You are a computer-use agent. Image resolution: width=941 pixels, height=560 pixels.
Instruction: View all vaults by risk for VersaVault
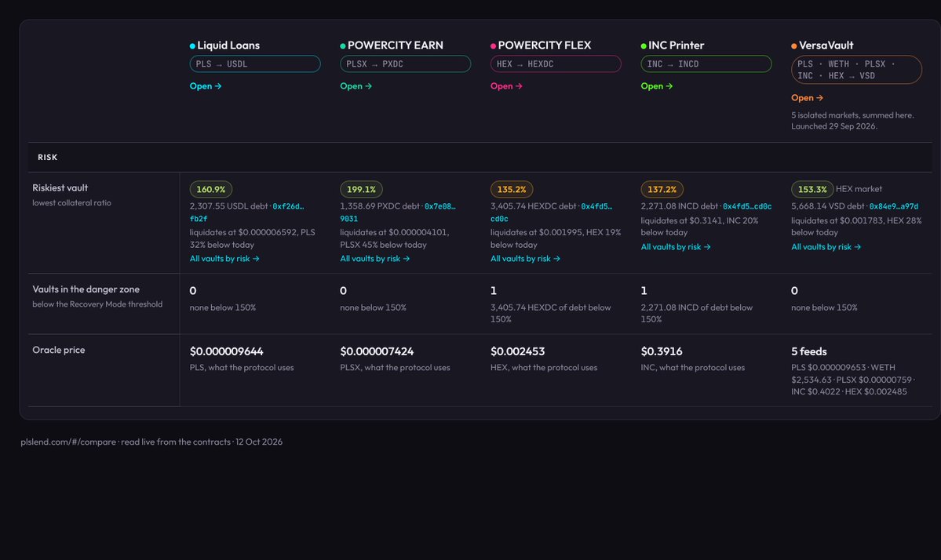pos(826,246)
